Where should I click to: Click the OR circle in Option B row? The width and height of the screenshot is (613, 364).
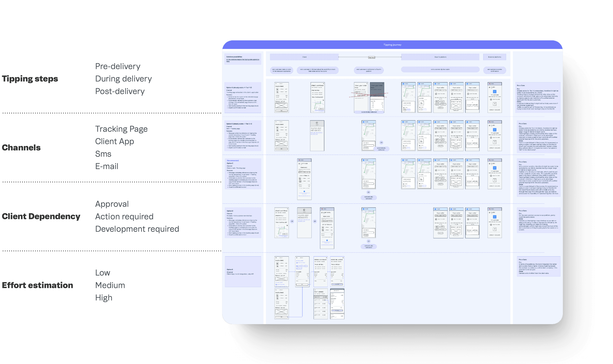tap(381, 143)
